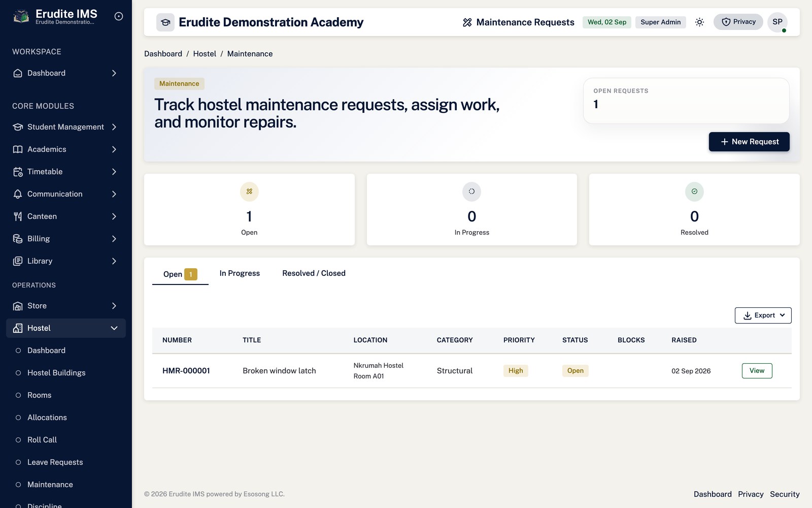Click the Timetable calendar icon
Image resolution: width=812 pixels, height=508 pixels.
point(18,172)
